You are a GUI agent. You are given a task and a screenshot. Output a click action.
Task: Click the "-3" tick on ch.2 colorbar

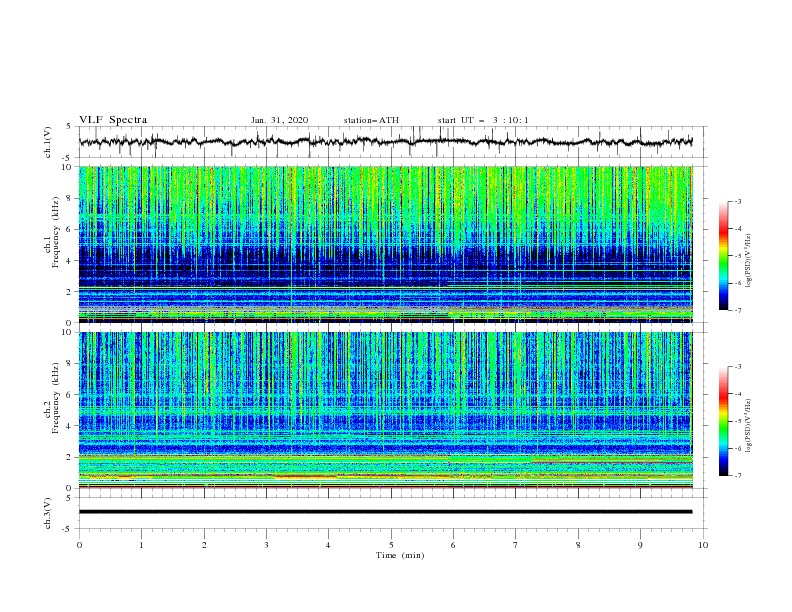[x=737, y=367]
